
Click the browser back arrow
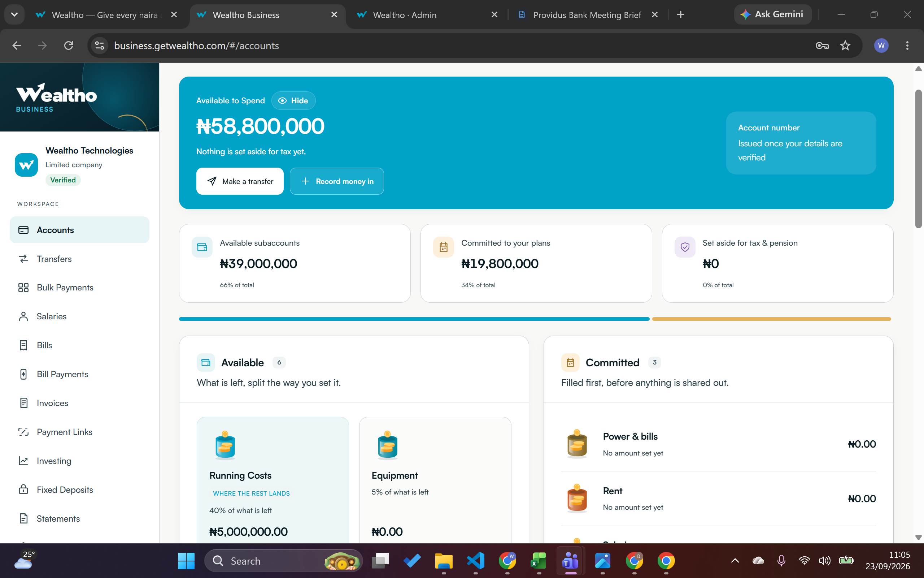(x=16, y=46)
